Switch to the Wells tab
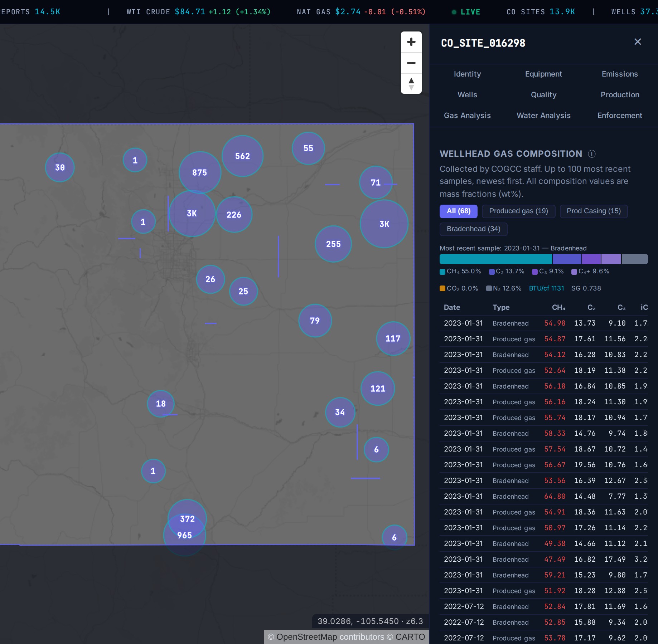The height and width of the screenshot is (644, 658). coord(467,95)
